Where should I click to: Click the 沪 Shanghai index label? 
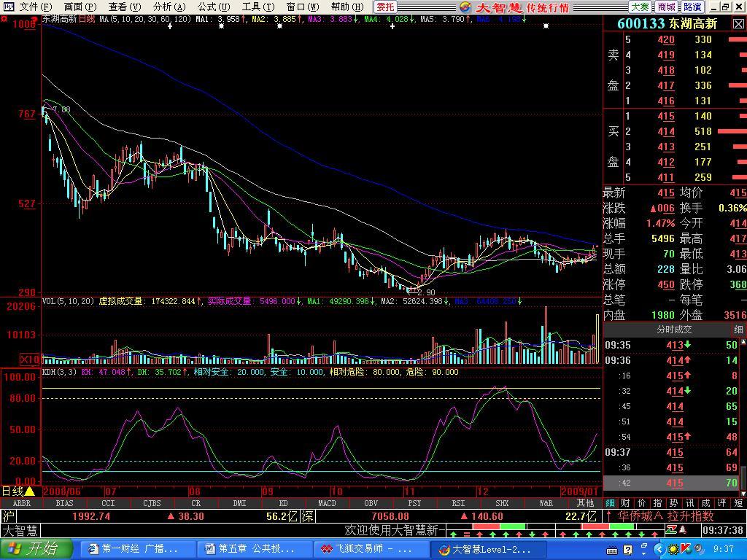[x=8, y=516]
